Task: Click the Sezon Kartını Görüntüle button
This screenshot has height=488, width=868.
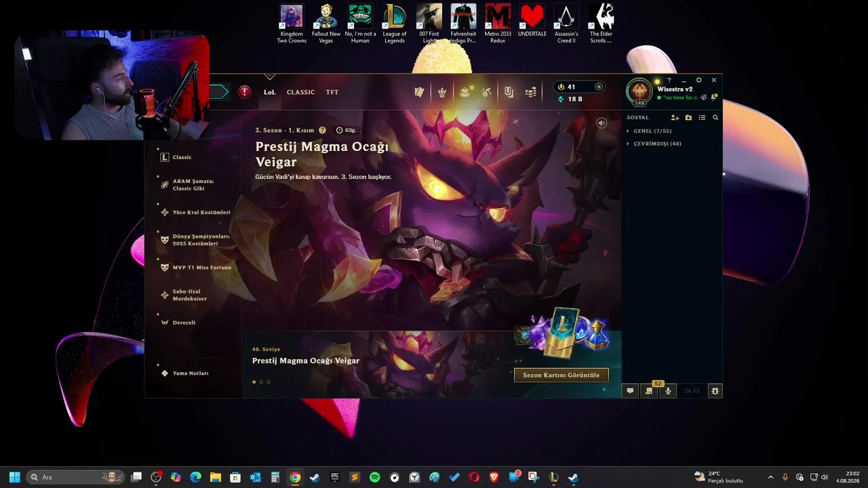Action: point(561,375)
